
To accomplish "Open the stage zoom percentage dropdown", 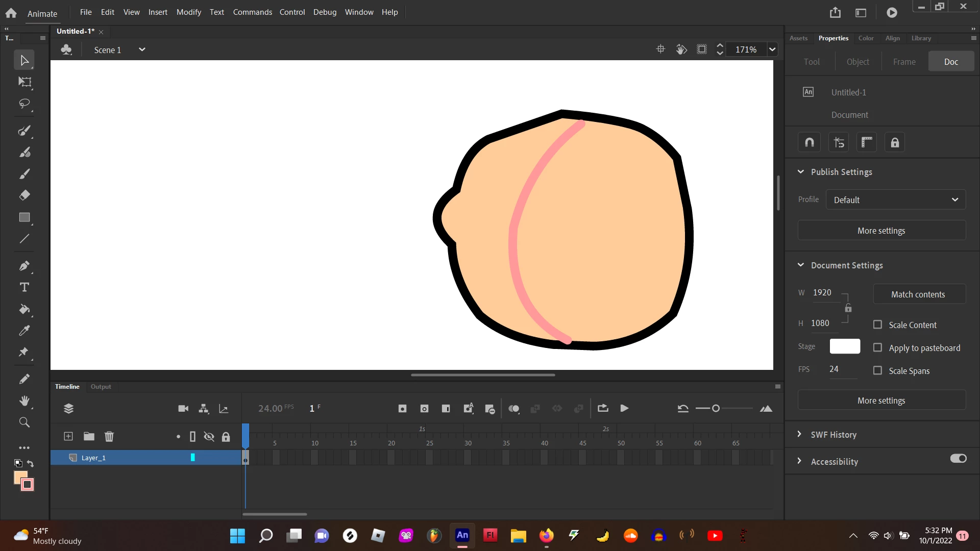I will [x=772, y=49].
